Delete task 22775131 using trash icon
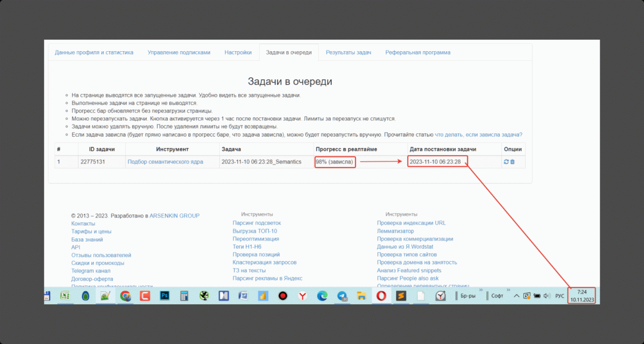The width and height of the screenshot is (644, 344). 512,162
